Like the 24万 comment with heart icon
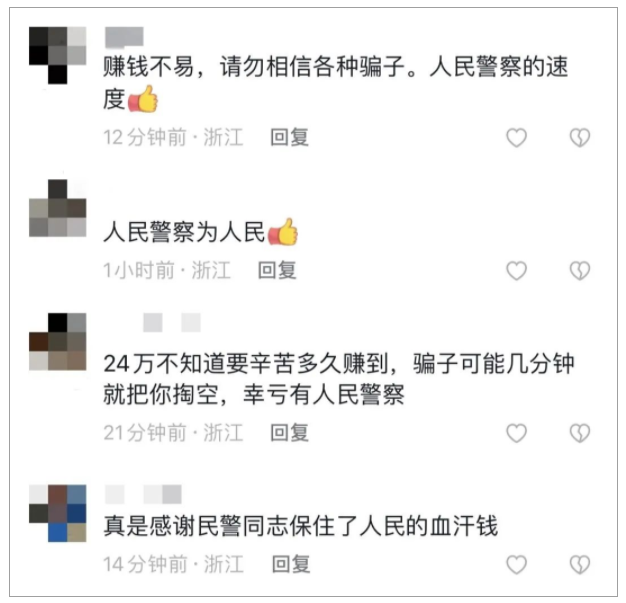 click(x=516, y=433)
